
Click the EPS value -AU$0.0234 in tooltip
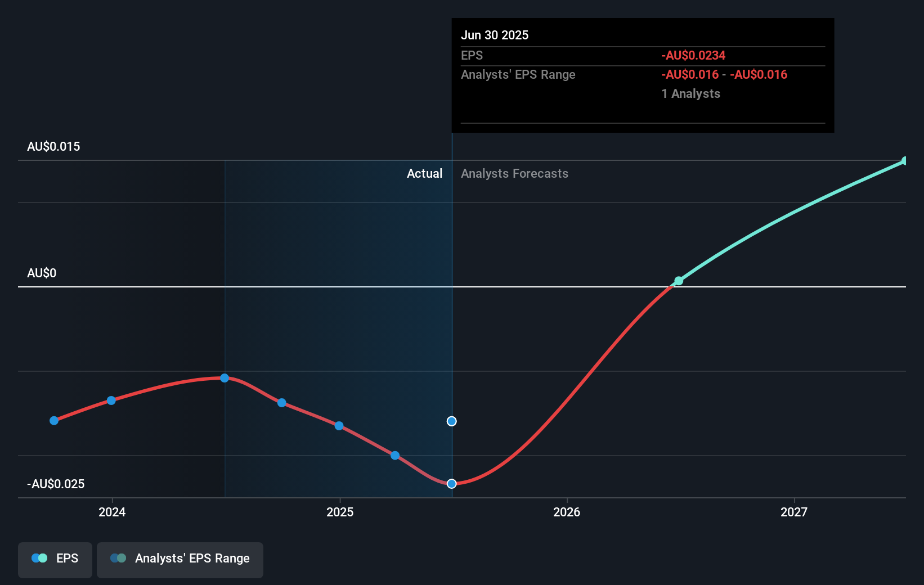[x=693, y=55]
